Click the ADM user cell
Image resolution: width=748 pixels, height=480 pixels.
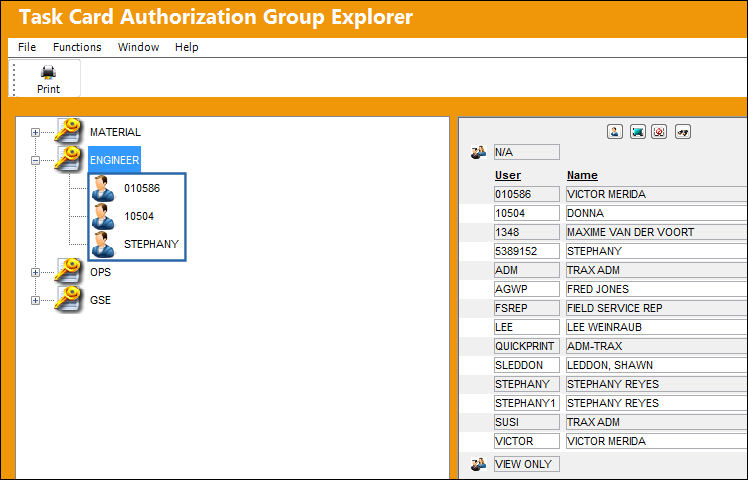click(x=527, y=270)
